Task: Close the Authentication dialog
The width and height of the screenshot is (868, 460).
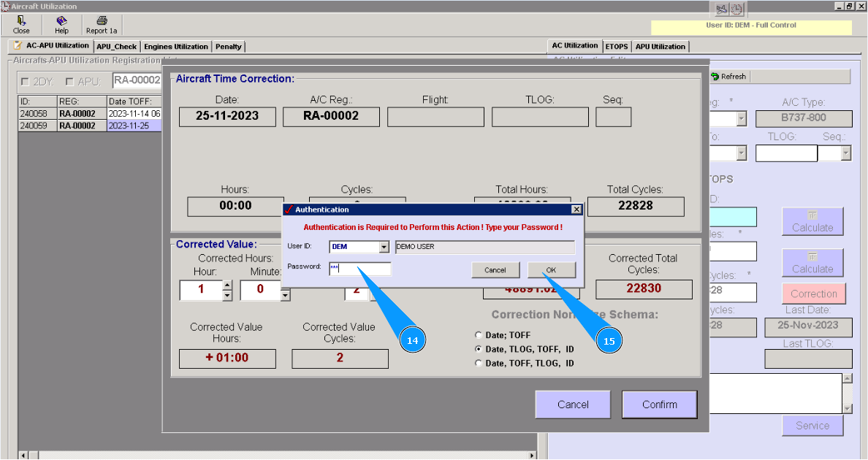Action: tap(576, 210)
